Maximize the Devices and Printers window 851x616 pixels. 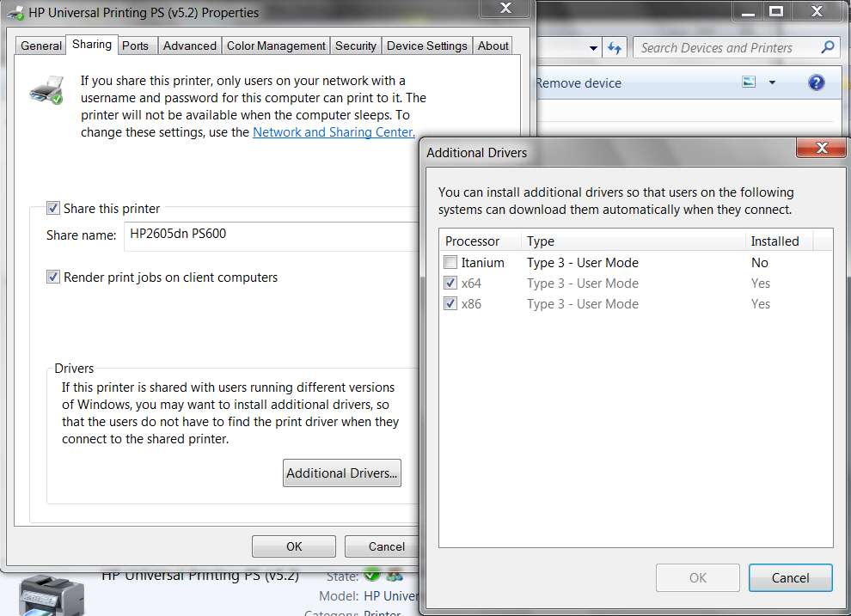(x=776, y=11)
